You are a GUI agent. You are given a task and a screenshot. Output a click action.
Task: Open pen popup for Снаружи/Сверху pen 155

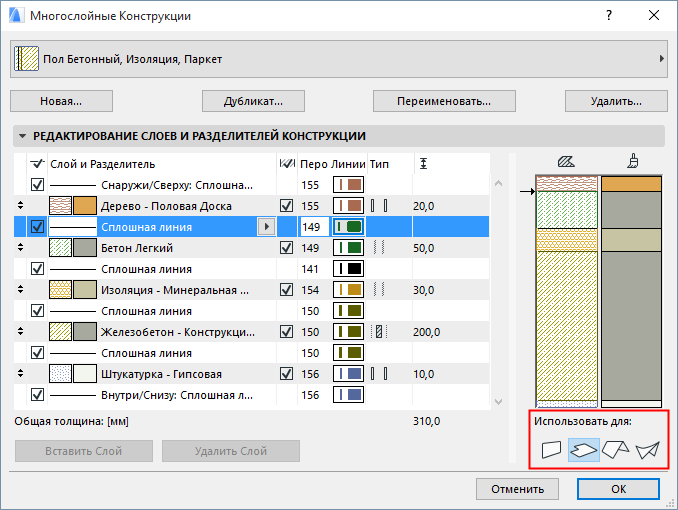click(348, 185)
